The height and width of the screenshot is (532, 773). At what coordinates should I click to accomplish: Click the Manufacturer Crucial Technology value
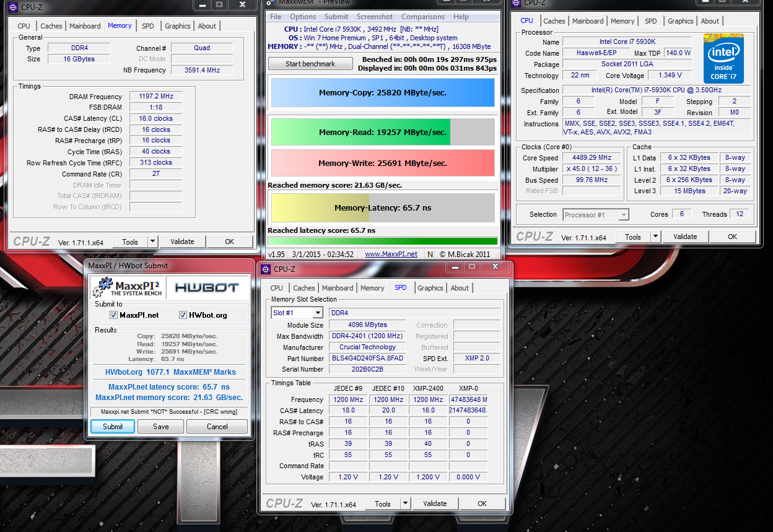(367, 347)
